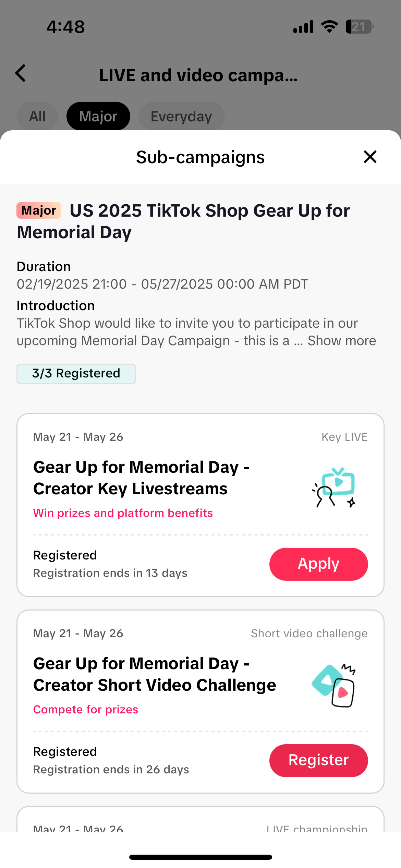This screenshot has width=401, height=868.
Task: Expand introduction with Show more
Action: coord(342,341)
